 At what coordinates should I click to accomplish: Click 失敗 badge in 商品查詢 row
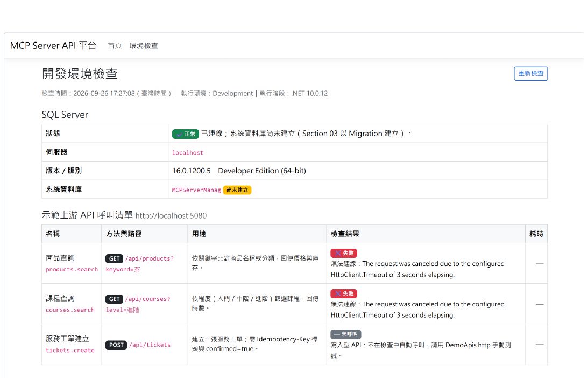[x=344, y=253]
